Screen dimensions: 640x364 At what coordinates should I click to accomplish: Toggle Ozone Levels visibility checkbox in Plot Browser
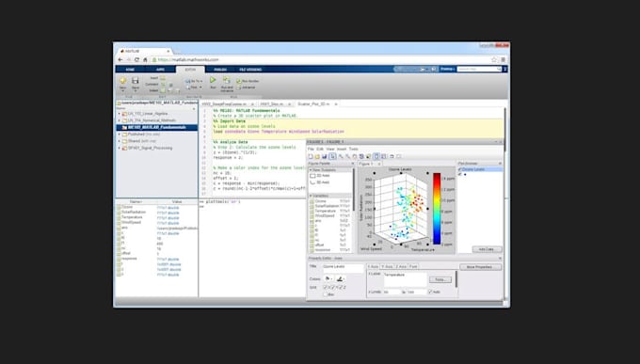click(460, 169)
